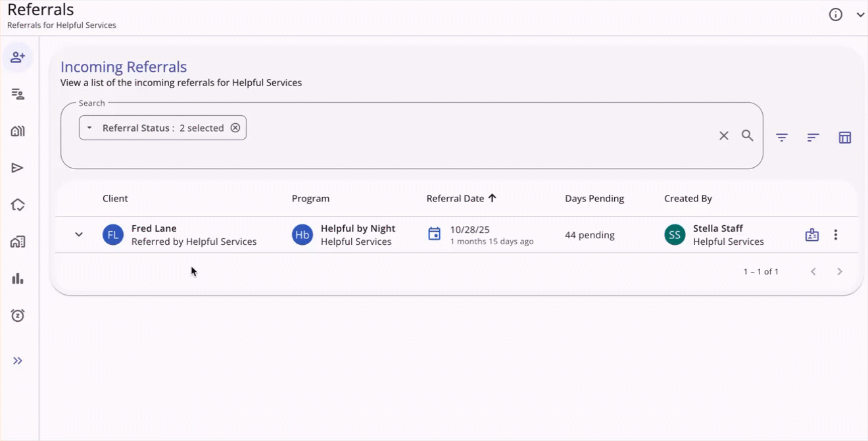Expand the sidebar with double chevron
This screenshot has height=441, width=868.
pyautogui.click(x=18, y=361)
